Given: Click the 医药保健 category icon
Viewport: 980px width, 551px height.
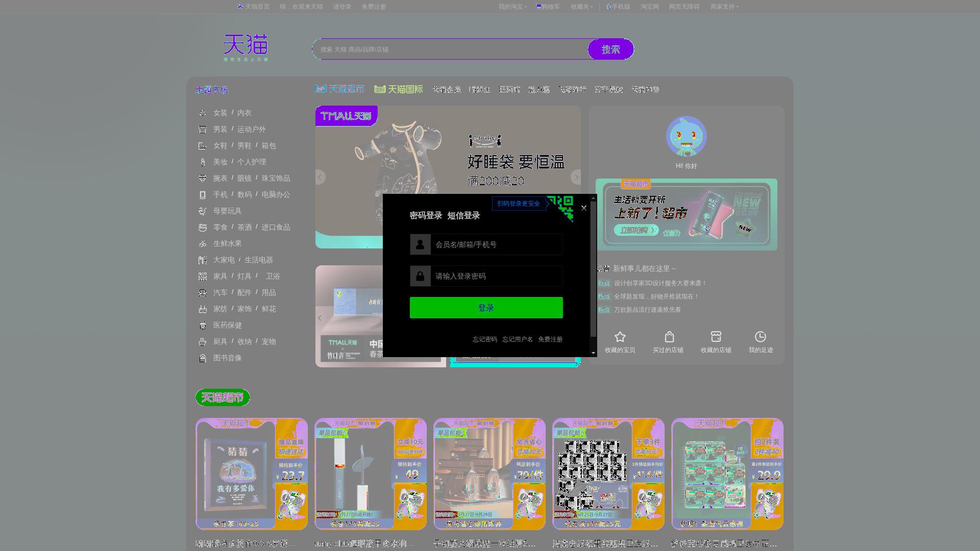Looking at the screenshot, I should (203, 325).
